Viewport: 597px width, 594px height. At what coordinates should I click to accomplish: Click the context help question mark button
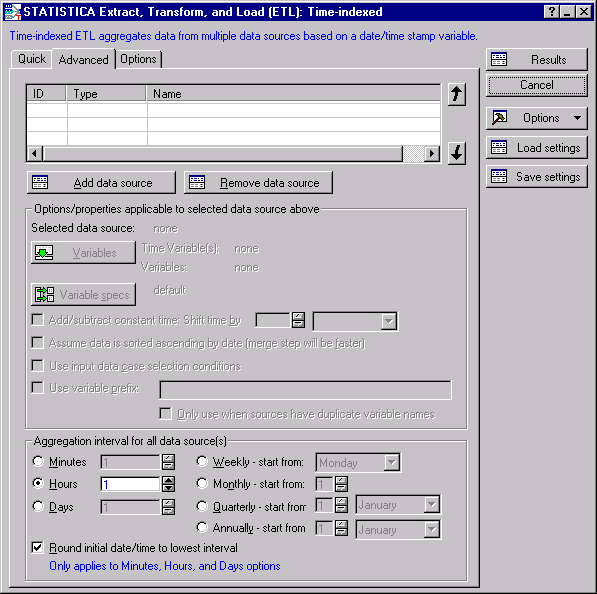click(x=552, y=12)
